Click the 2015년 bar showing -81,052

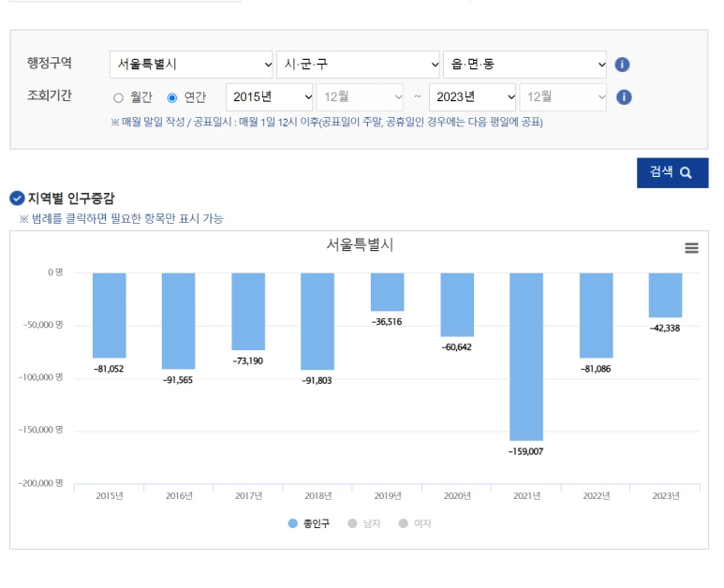pos(110,316)
